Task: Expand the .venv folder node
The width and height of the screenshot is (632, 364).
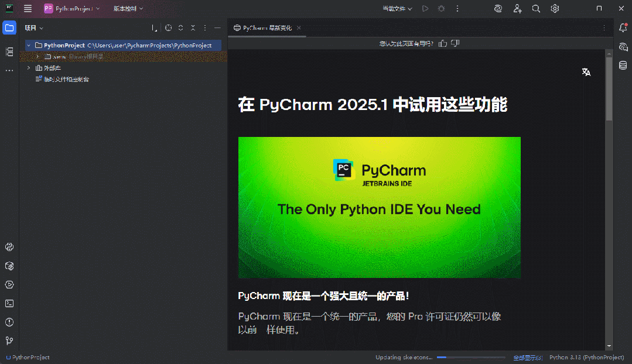Action: tap(37, 57)
